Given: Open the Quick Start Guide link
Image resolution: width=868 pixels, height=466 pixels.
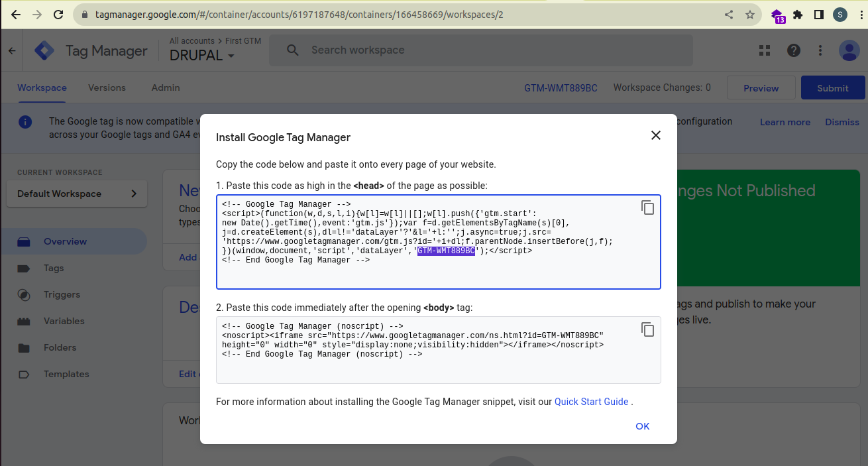Looking at the screenshot, I should [x=591, y=402].
